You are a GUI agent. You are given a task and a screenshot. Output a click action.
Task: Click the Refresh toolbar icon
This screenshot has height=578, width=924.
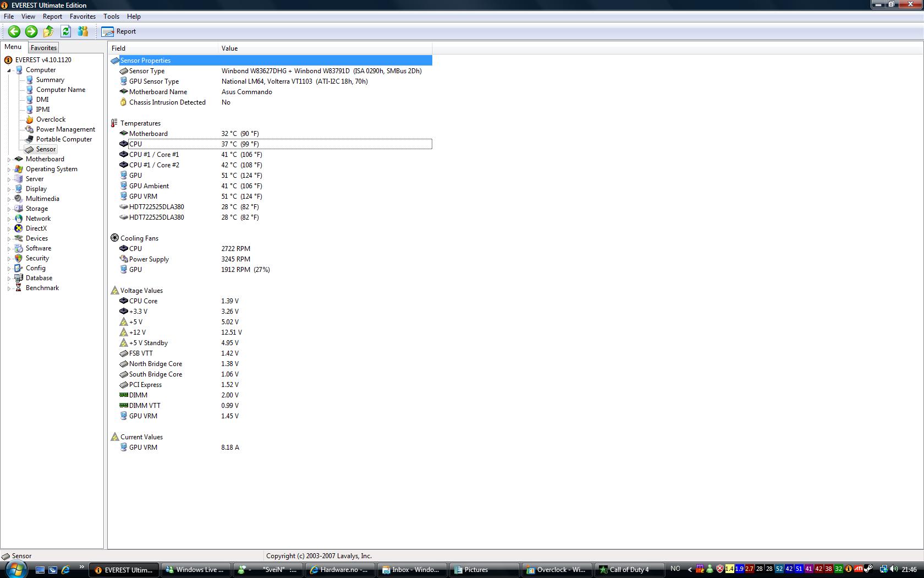click(66, 31)
